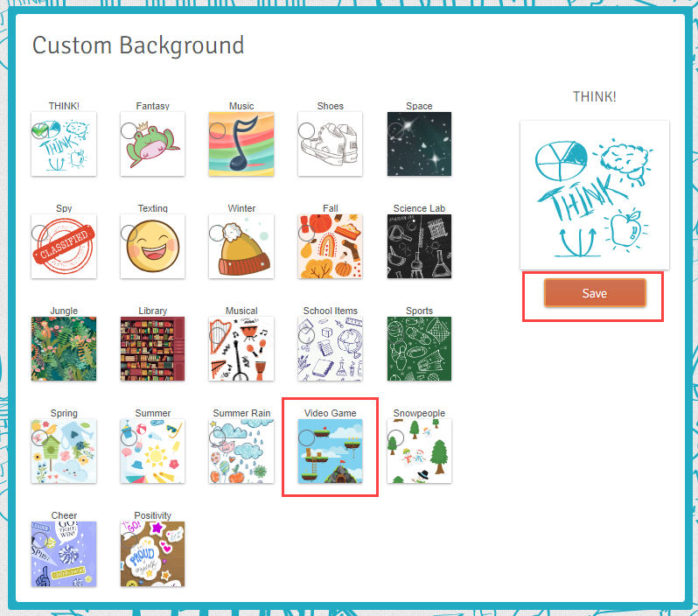The width and height of the screenshot is (698, 616).
Task: Choose the Summer Rain clouds background
Action: 241,451
